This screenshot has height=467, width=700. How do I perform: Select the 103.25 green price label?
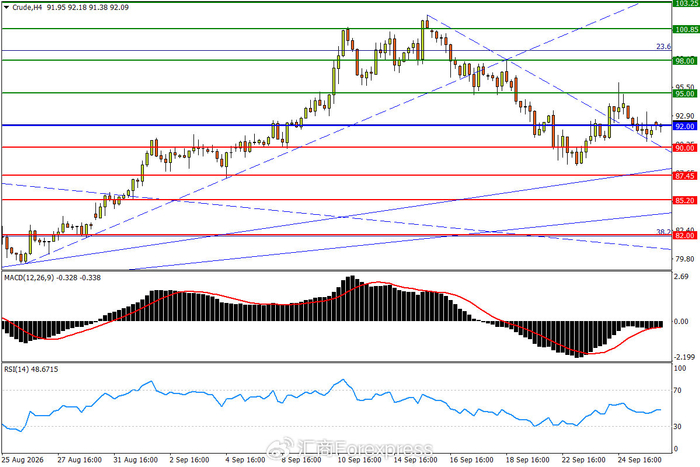coord(686,3)
